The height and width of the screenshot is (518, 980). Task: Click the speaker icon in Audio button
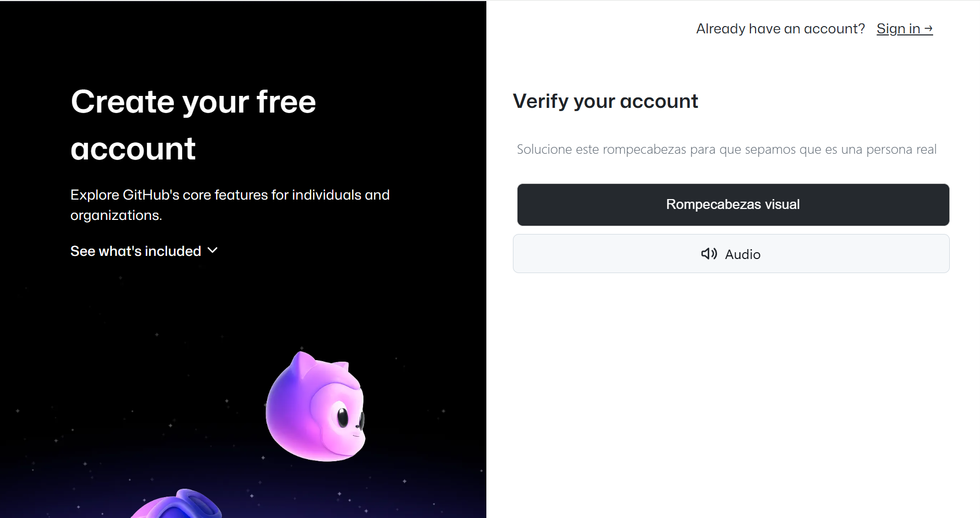coord(709,254)
